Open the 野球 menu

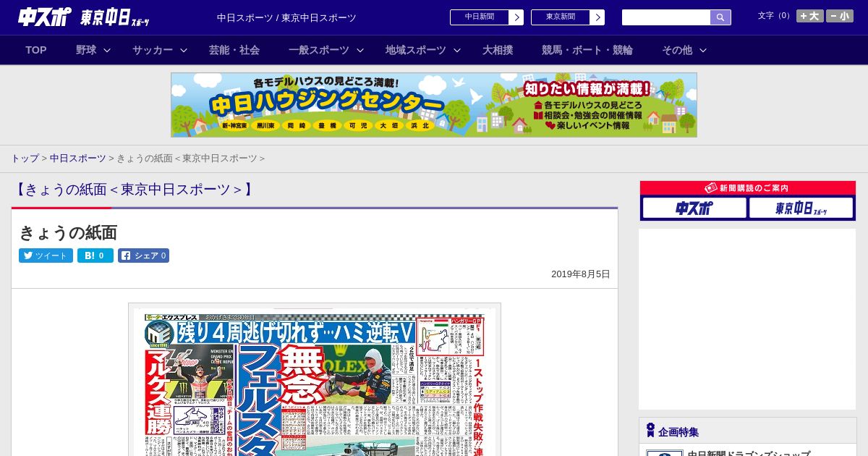pos(86,50)
